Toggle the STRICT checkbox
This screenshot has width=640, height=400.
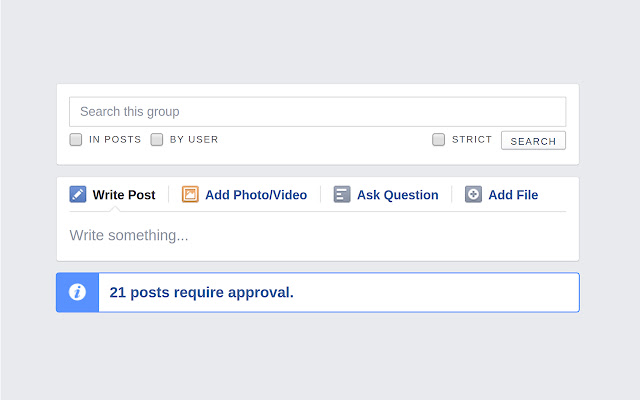click(x=438, y=140)
